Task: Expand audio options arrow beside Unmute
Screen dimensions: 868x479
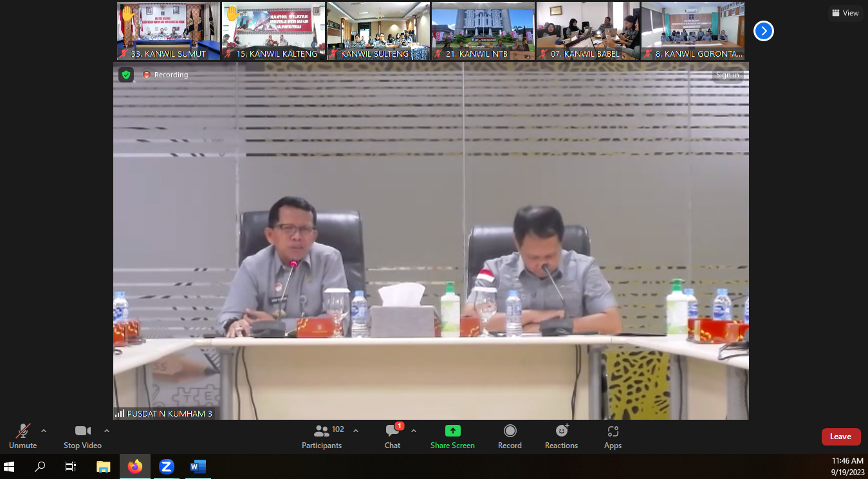Action: pyautogui.click(x=44, y=431)
